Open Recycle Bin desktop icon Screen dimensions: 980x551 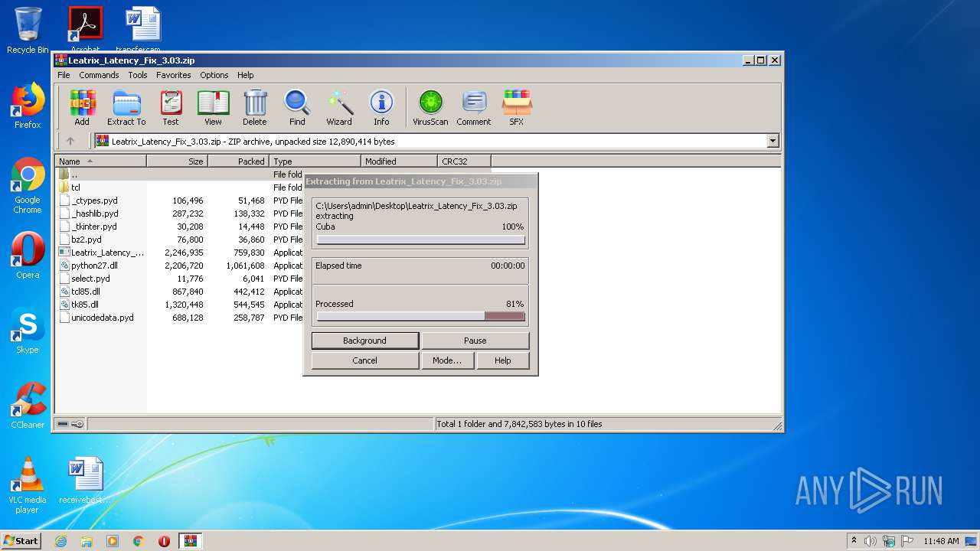coord(28,31)
